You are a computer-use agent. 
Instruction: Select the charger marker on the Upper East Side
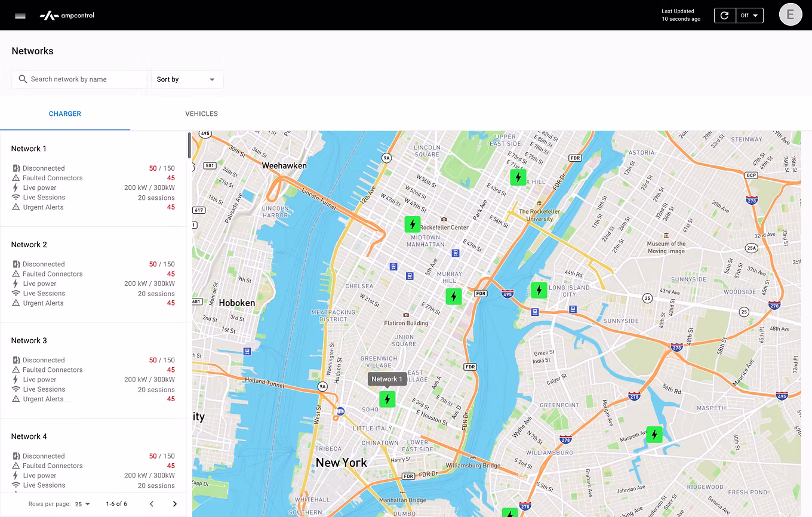coord(518,177)
